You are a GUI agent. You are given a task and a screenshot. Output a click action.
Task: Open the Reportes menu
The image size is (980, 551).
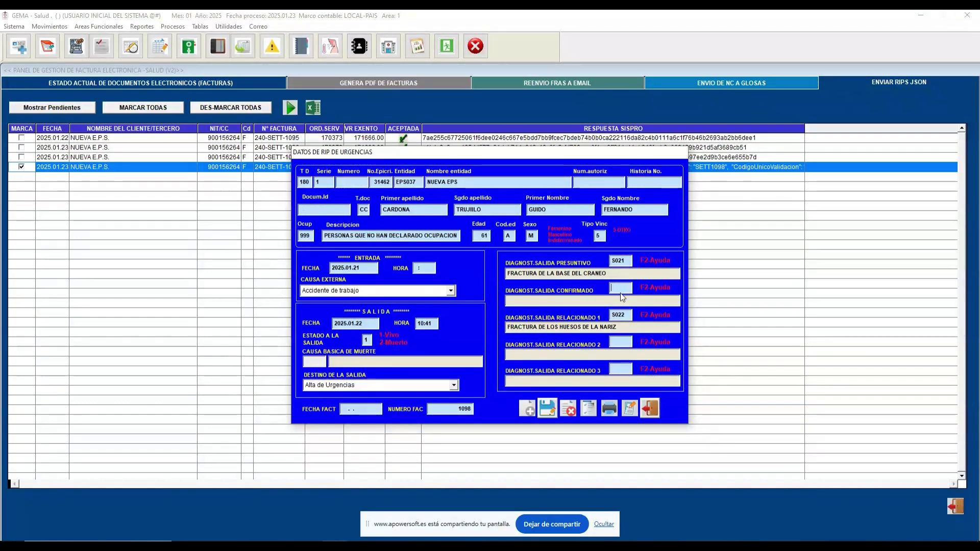point(142,27)
